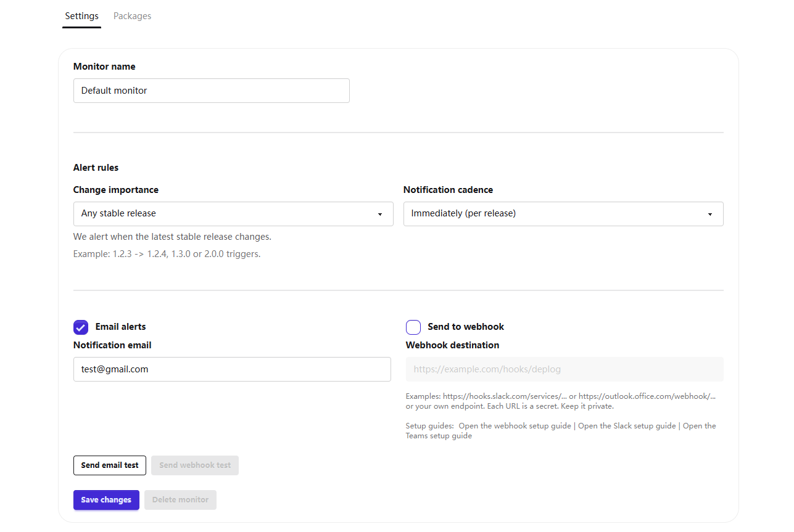Click the "Email alerts" label text

point(120,327)
